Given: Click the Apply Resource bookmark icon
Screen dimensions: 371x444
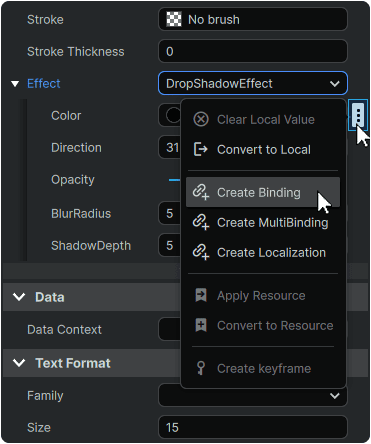Looking at the screenshot, I should click(x=201, y=295).
